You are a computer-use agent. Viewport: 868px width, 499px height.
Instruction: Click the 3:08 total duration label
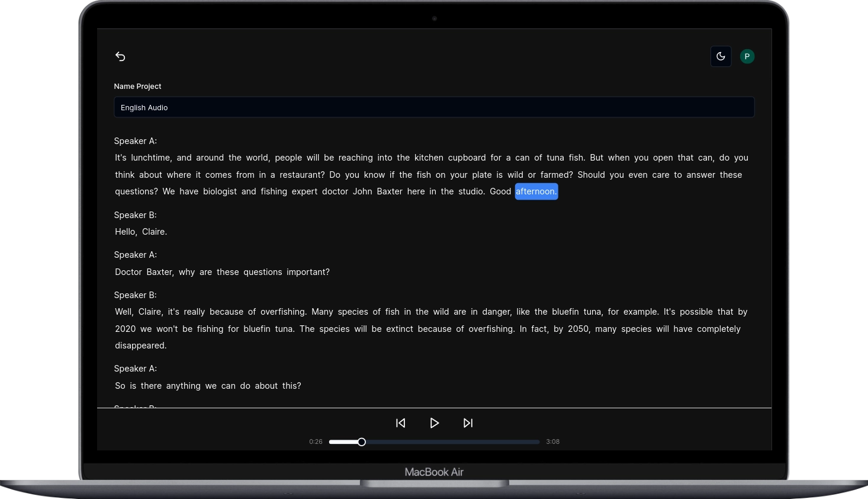[552, 442]
